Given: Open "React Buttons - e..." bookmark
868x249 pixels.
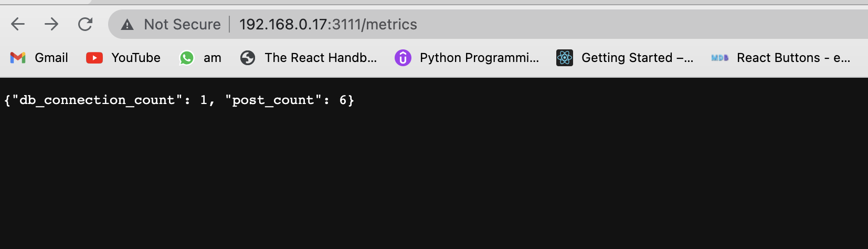Looking at the screenshot, I should pyautogui.click(x=793, y=58).
